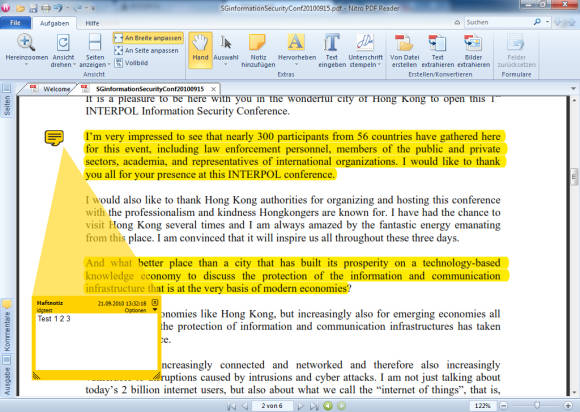
Task: Click the open folder quick access icon
Action: point(21,8)
